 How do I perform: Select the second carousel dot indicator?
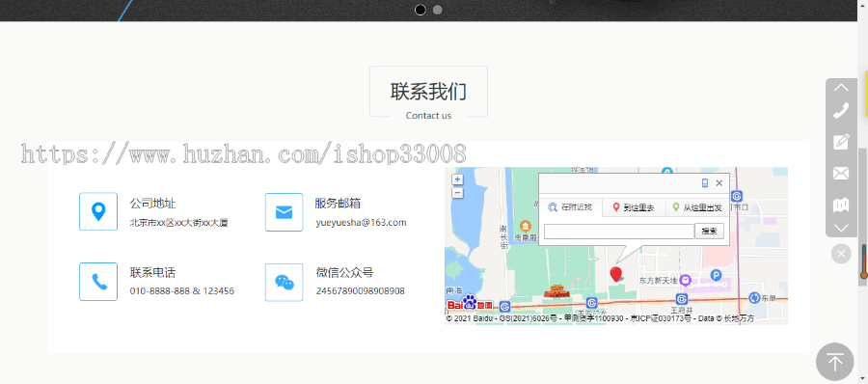pos(437,10)
